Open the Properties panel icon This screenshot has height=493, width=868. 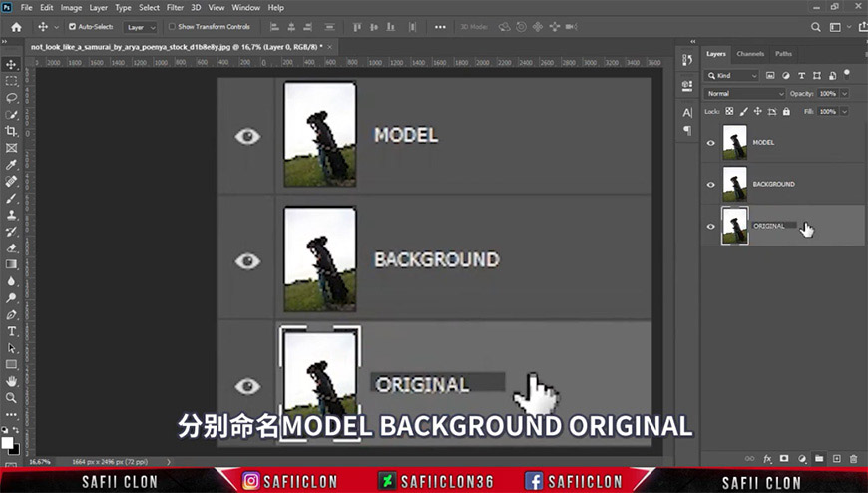click(687, 85)
